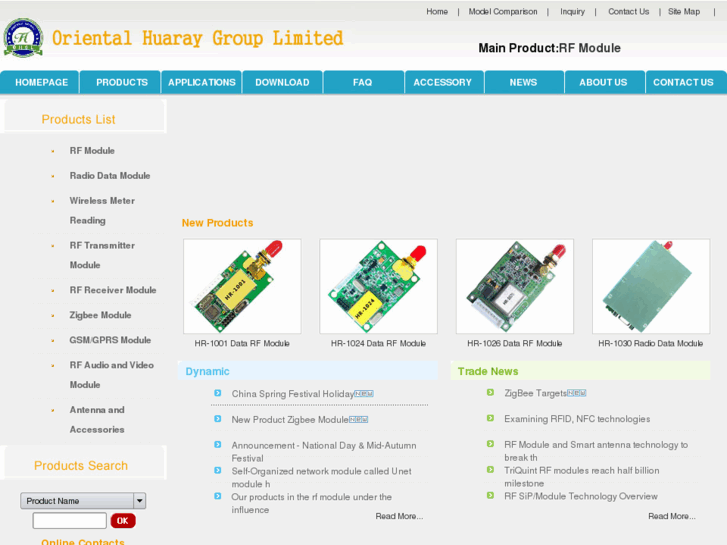Open Self-Organized network module called Unet item
727x545 pixels.
coord(321,477)
